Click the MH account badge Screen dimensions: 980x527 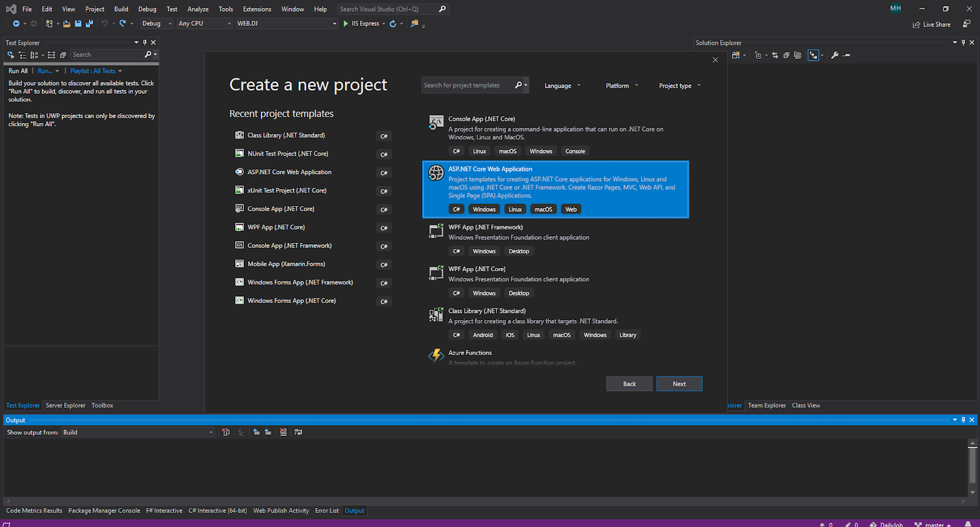point(895,9)
